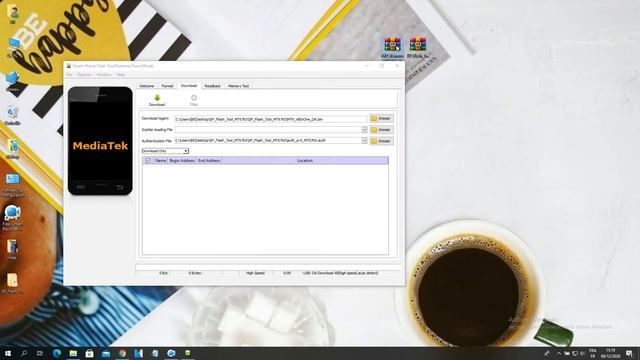Select the Download tab
The width and height of the screenshot is (640, 360).
tap(189, 86)
